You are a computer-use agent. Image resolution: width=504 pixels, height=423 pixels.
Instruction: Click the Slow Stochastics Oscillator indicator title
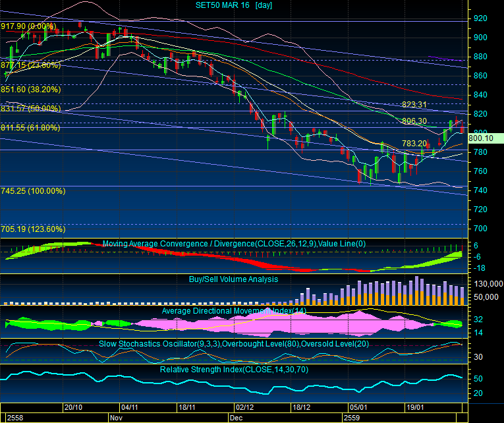[234, 344]
